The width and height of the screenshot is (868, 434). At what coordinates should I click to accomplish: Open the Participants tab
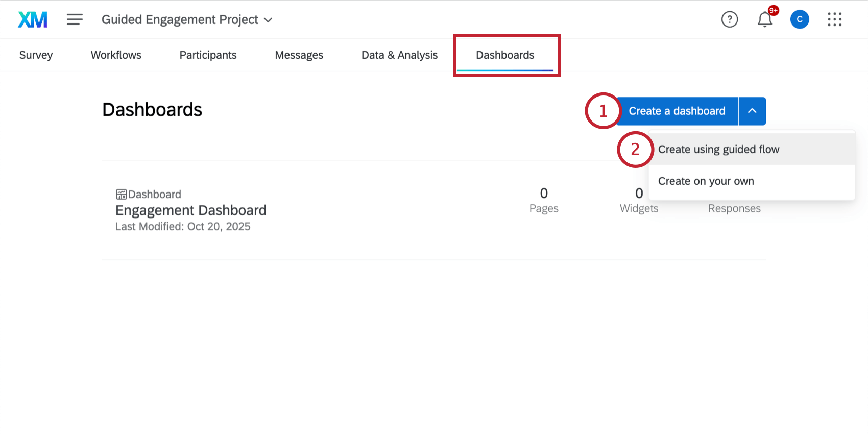pyautogui.click(x=208, y=55)
